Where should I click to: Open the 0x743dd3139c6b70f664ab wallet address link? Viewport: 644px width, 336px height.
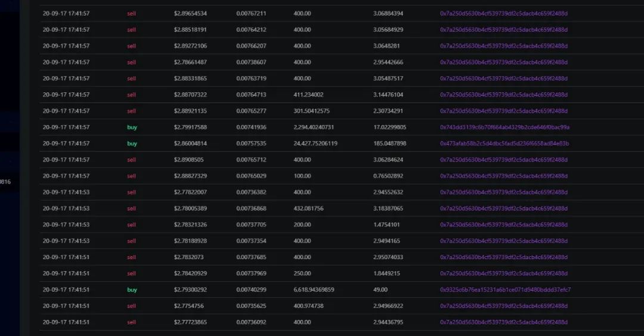[504, 127]
